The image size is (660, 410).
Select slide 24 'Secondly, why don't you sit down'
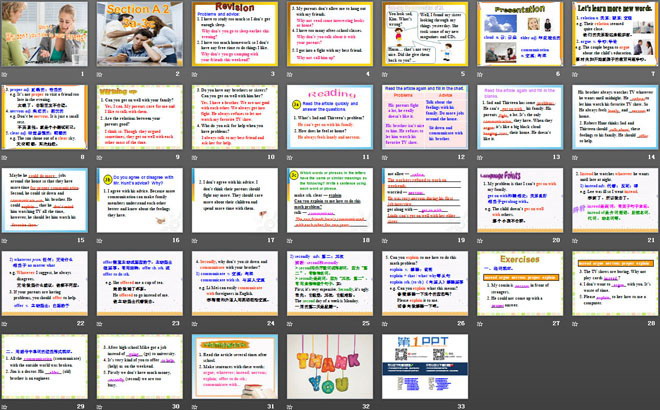click(235, 283)
